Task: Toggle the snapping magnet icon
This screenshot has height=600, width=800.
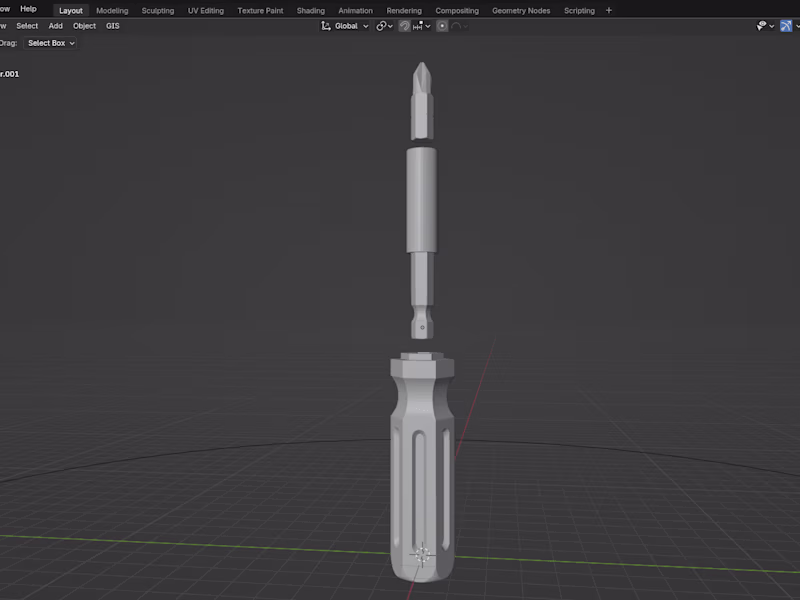Action: click(x=403, y=25)
